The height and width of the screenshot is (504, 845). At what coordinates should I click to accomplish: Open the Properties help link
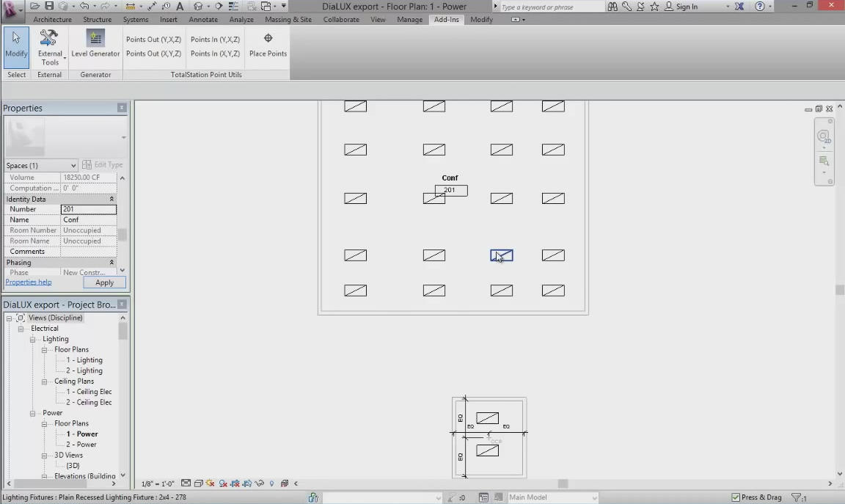pyautogui.click(x=29, y=282)
